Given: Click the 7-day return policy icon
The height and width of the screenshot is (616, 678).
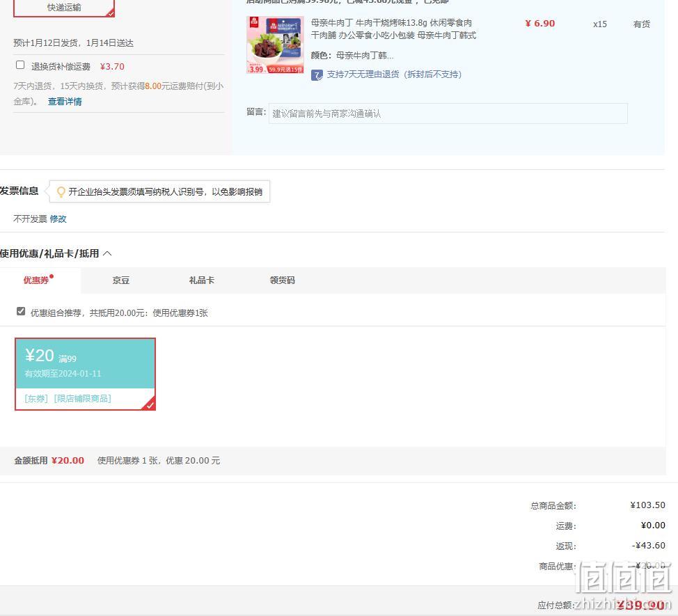Looking at the screenshot, I should click(x=317, y=75).
